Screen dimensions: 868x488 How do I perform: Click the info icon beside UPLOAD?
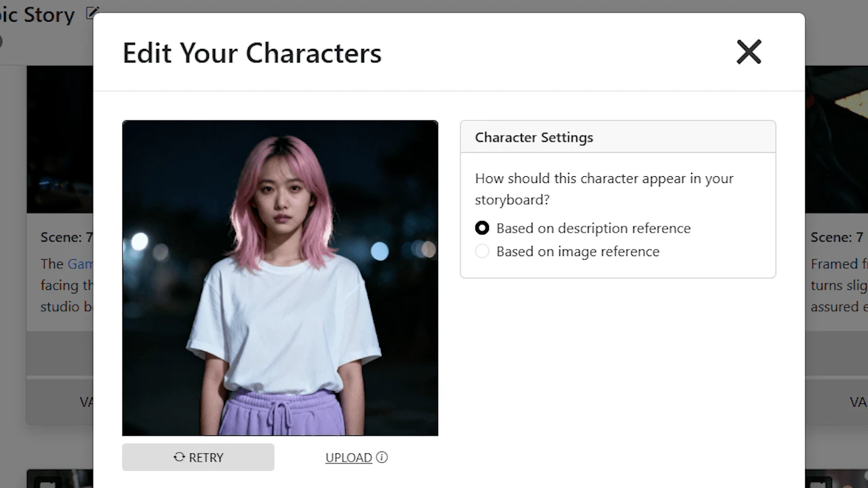381,457
